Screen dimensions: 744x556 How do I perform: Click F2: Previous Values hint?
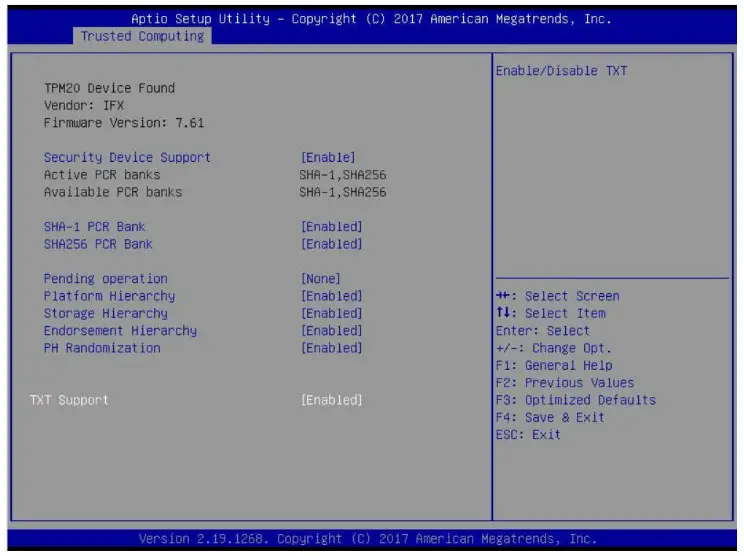(x=565, y=383)
